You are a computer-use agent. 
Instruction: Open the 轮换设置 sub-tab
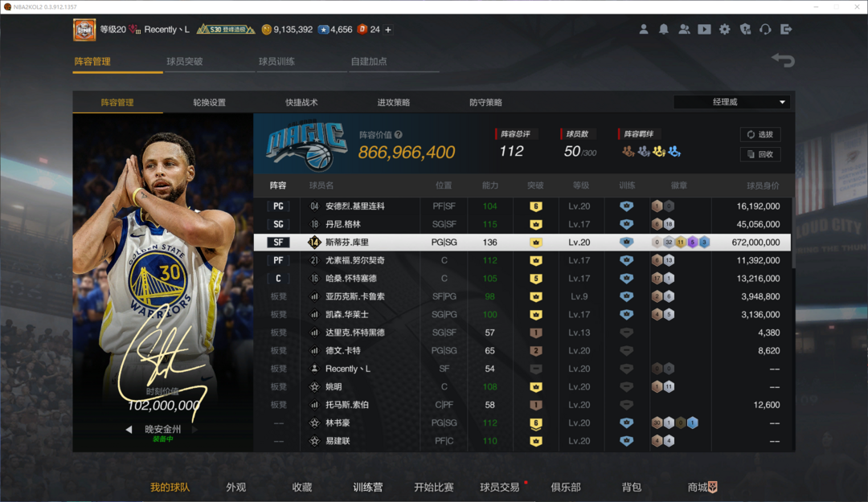click(x=209, y=102)
